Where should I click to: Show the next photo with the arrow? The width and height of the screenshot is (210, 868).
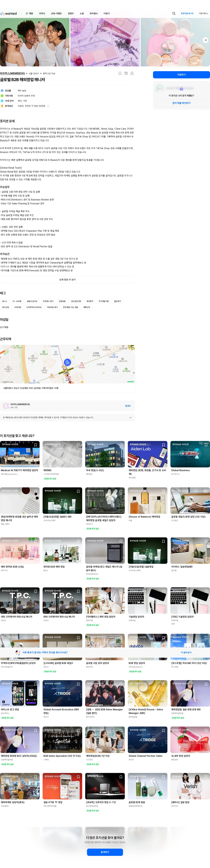pos(205,40)
